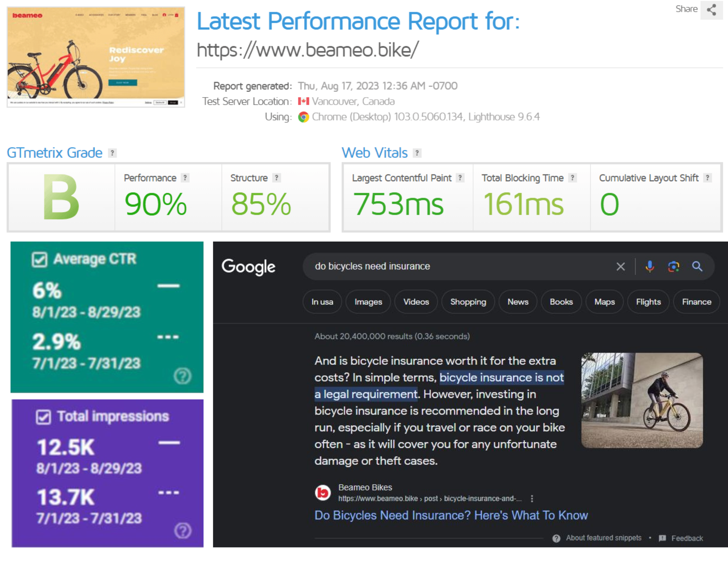Click the https://www.beameo.bike/ report URL
Screen dimensions: 728x562
coord(308,50)
